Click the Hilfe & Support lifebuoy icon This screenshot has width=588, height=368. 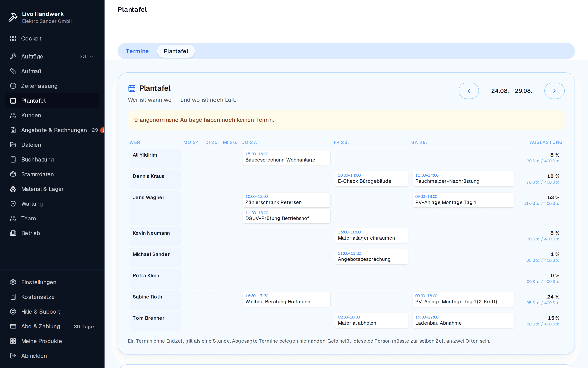[x=13, y=312]
